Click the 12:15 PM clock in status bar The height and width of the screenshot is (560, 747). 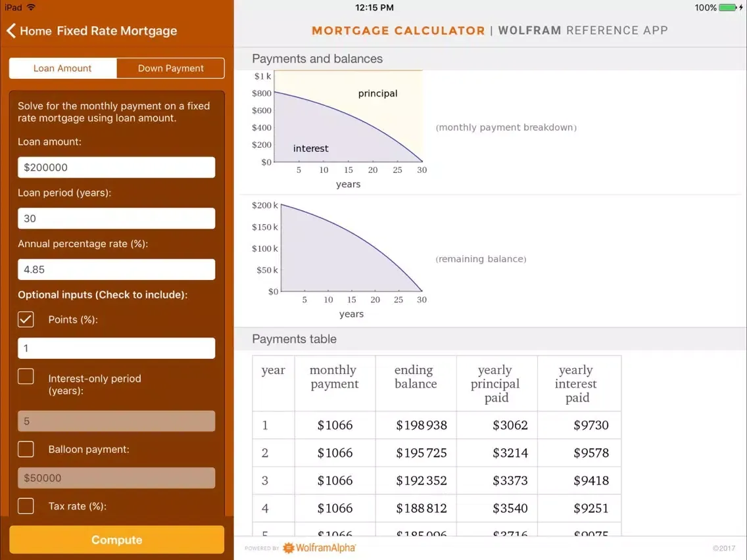(x=374, y=8)
